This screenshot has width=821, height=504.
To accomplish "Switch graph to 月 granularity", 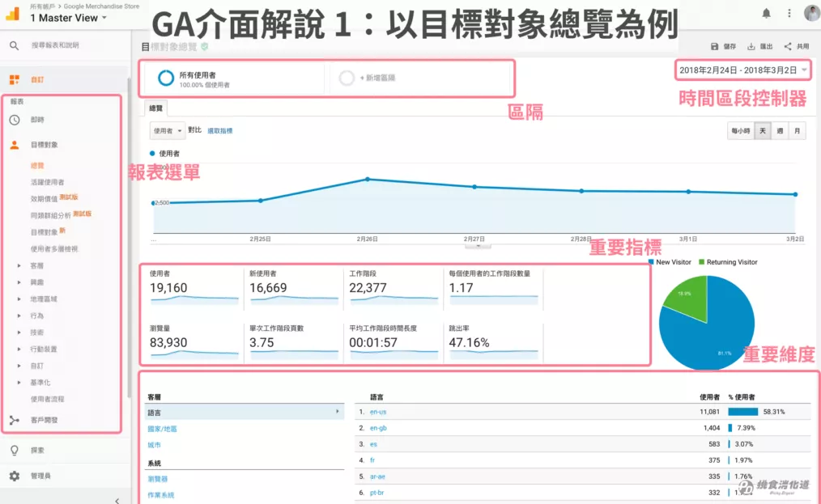I will click(797, 131).
